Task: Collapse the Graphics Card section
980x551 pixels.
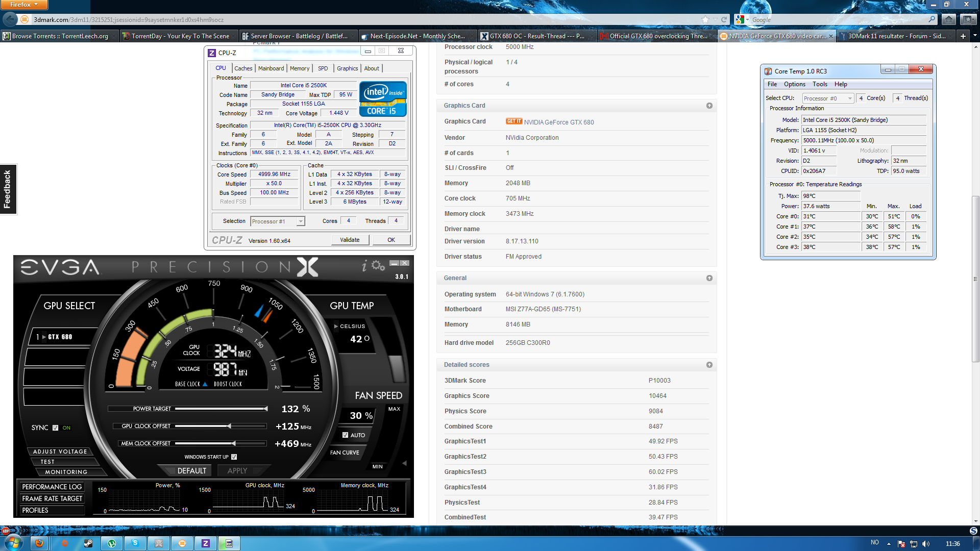Action: click(x=709, y=106)
